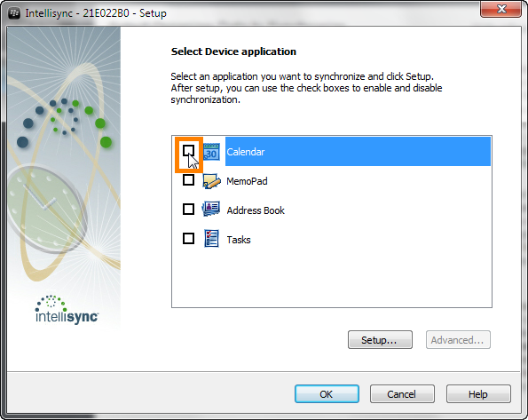Screen dimensions: 528x420
Task: Click the Calendar application icon
Action: 211,152
